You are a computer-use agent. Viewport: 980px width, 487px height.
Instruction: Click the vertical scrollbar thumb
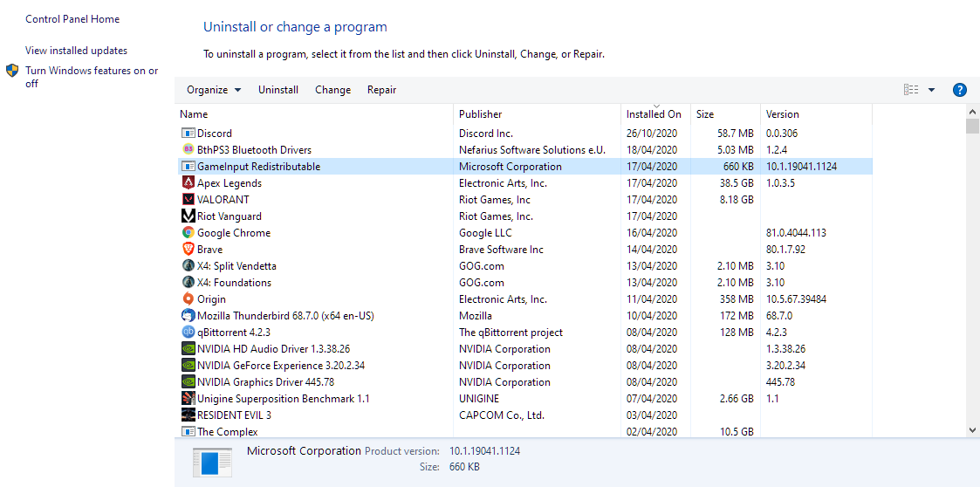pos(972,127)
